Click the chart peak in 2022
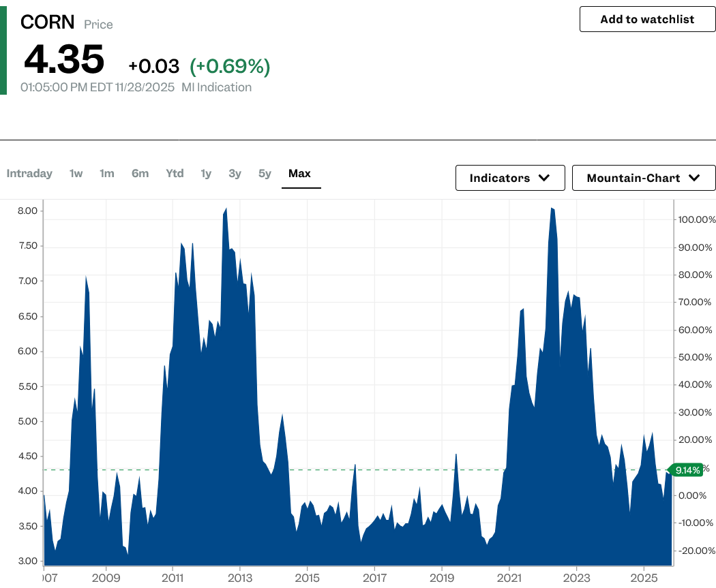The image size is (716, 588). 551,210
